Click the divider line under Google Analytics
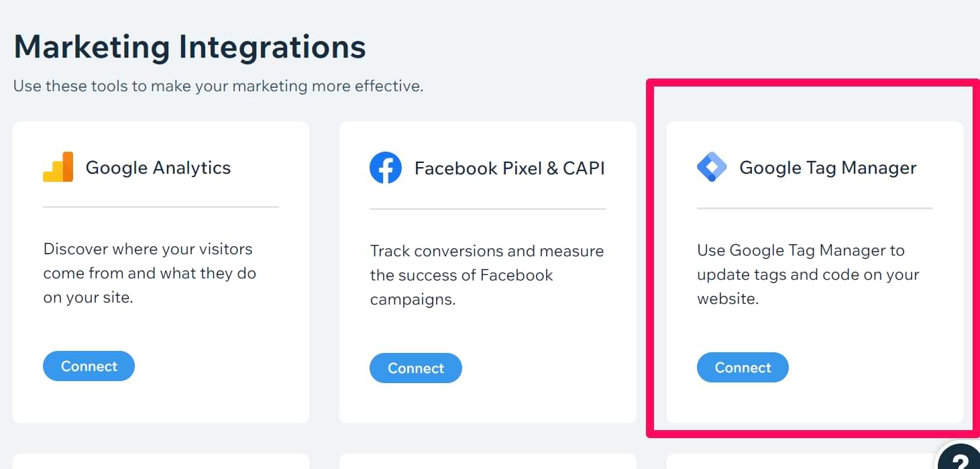This screenshot has width=980, height=469. (161, 207)
